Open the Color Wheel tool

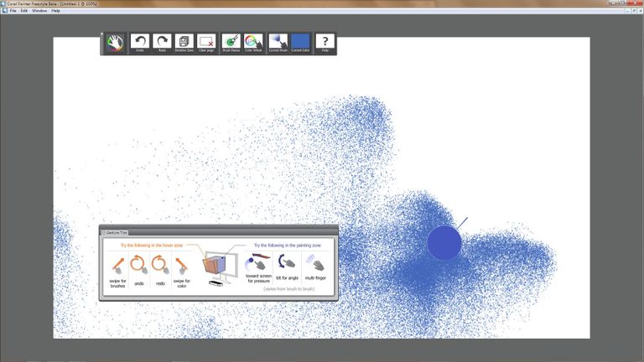click(253, 43)
